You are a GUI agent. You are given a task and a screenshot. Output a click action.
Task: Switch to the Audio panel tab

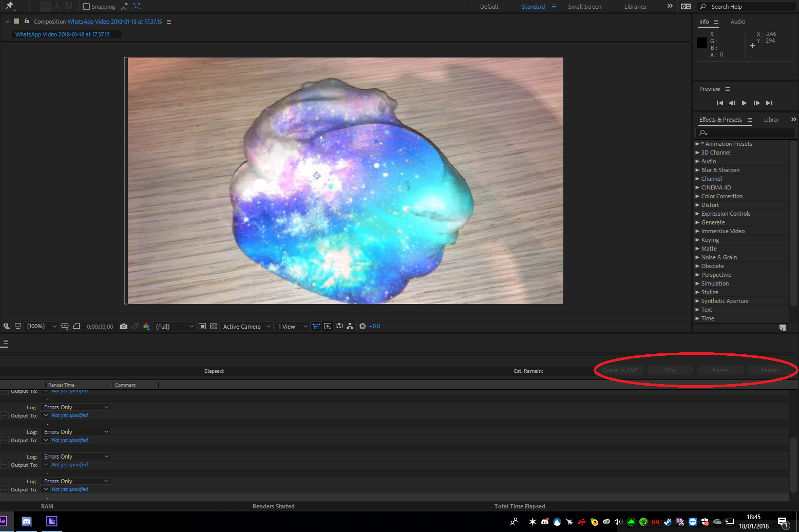[738, 22]
